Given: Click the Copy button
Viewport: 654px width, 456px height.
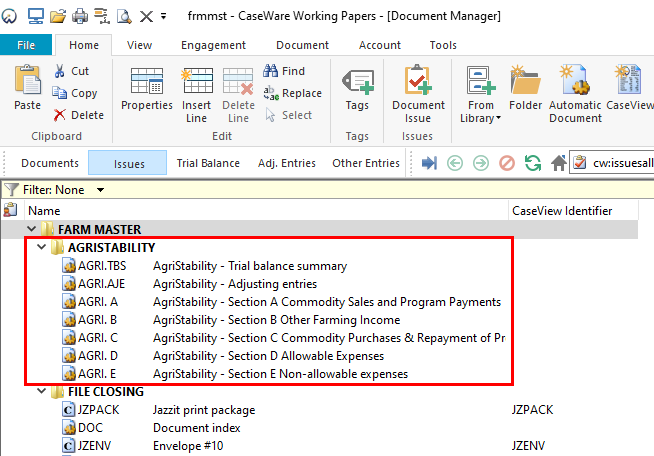Looking at the screenshot, I should tap(75, 93).
